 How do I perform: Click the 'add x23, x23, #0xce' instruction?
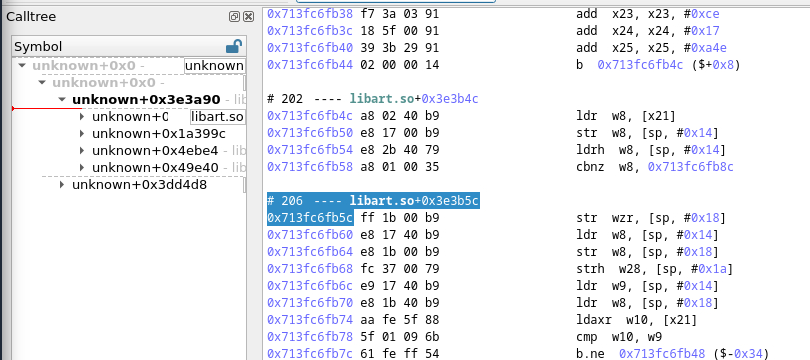648,14
